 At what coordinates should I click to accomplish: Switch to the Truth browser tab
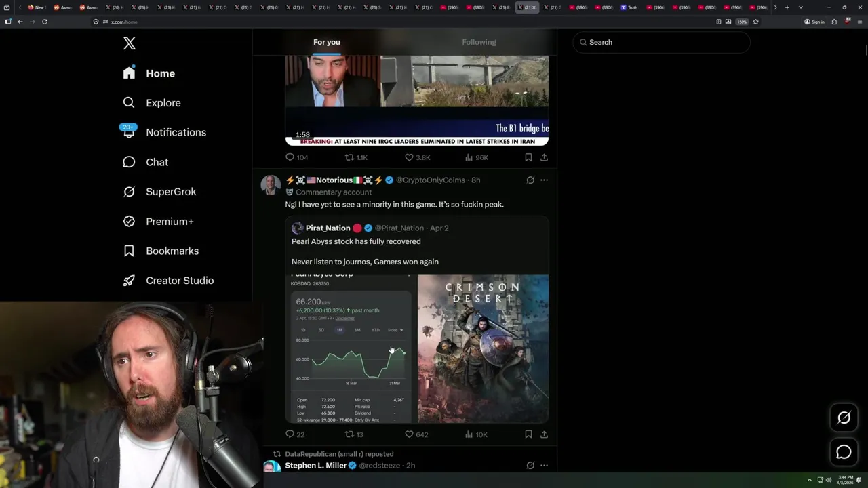[629, 7]
